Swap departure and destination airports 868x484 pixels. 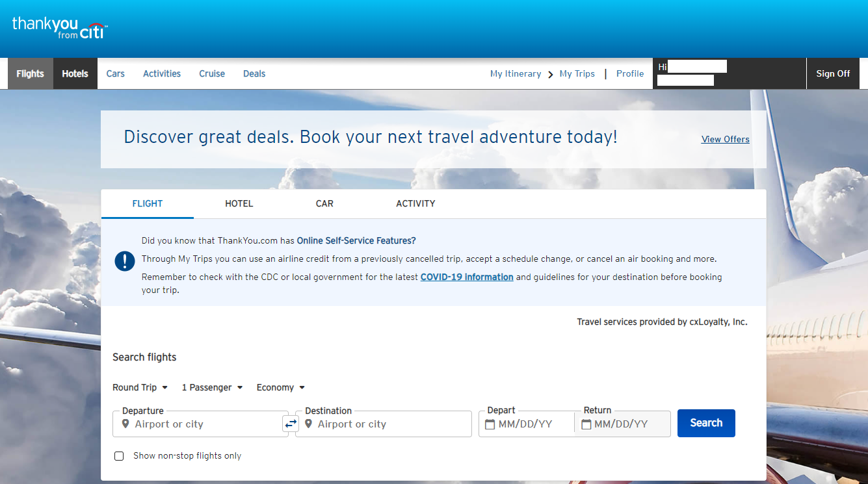click(290, 424)
